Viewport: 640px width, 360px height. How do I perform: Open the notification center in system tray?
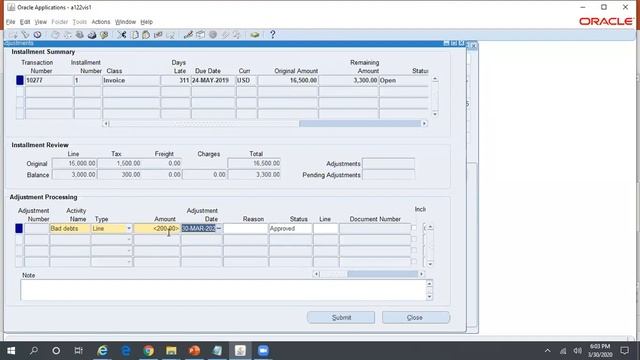(624, 350)
